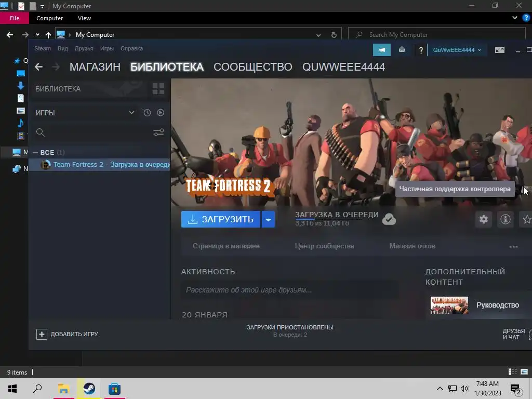Click the Windows Start button

pyautogui.click(x=12, y=389)
